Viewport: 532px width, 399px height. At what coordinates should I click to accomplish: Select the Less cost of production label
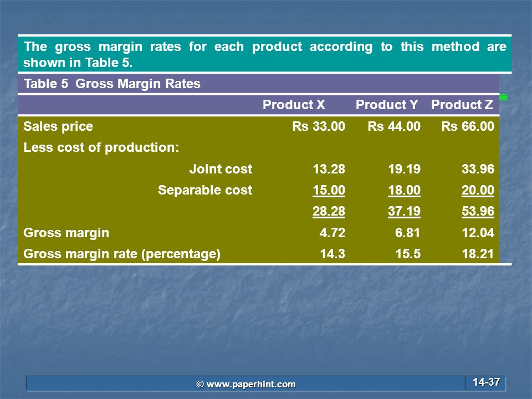pos(101,147)
